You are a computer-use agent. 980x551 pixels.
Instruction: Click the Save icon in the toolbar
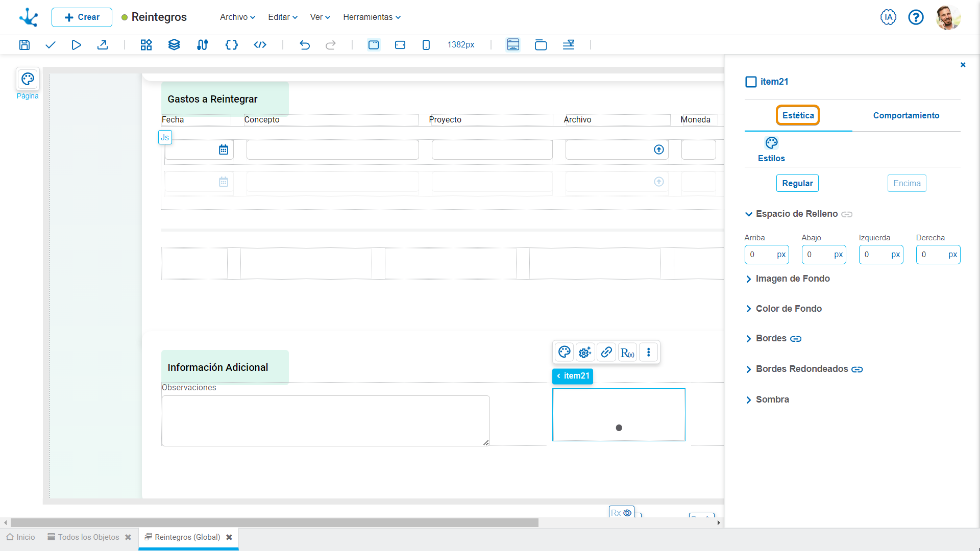24,45
